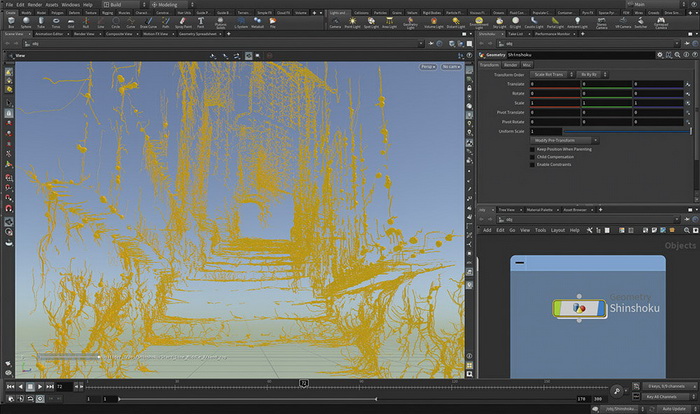Image resolution: width=700 pixels, height=414 pixels.
Task: Open the Auto Update mode dropdown
Action: tap(677, 409)
